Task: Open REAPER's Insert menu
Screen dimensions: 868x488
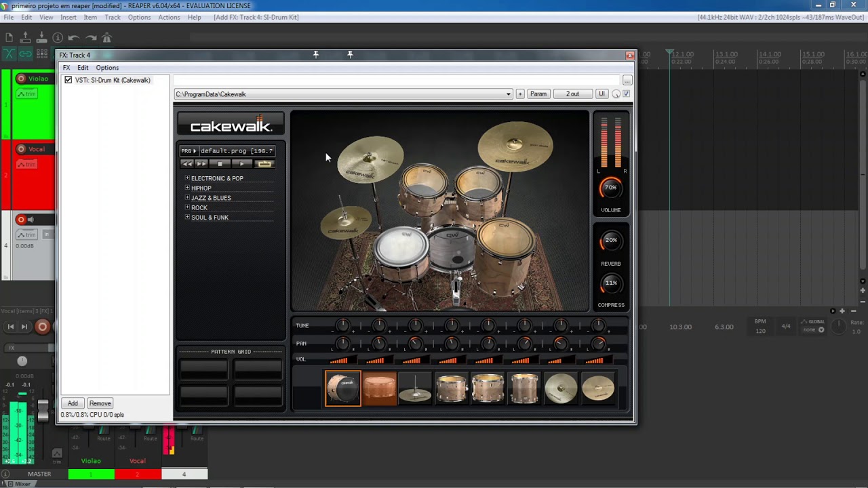Action: point(68,17)
